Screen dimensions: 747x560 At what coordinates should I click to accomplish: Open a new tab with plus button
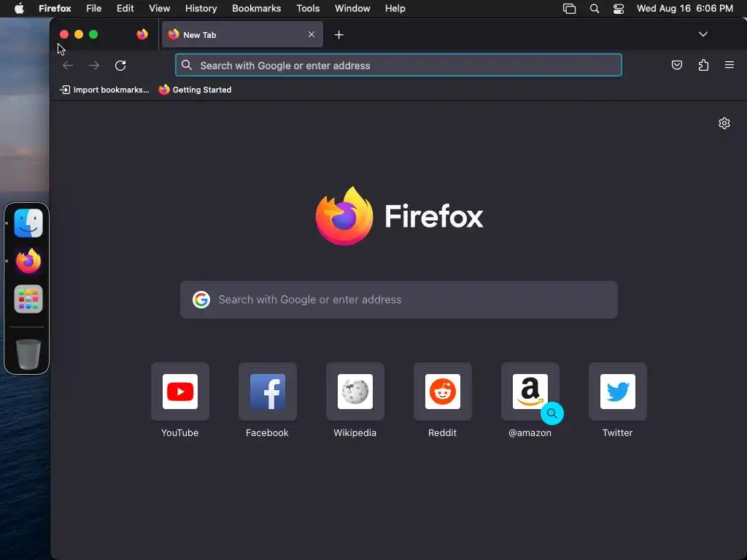pos(338,35)
